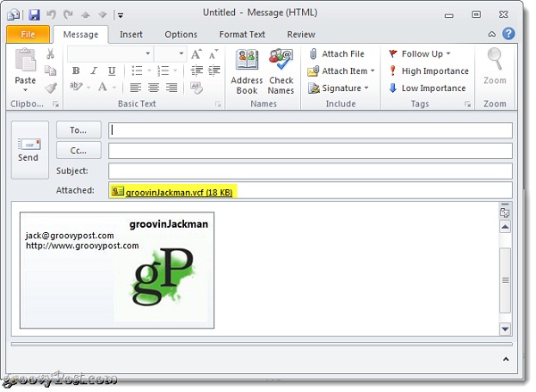Open Attach Item dropdown
The image size is (536, 392).
pyautogui.click(x=341, y=71)
